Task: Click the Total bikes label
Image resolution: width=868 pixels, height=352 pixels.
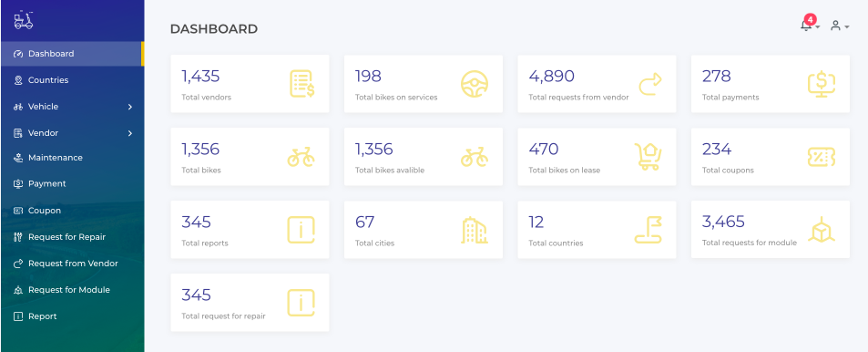Action: pos(201,171)
